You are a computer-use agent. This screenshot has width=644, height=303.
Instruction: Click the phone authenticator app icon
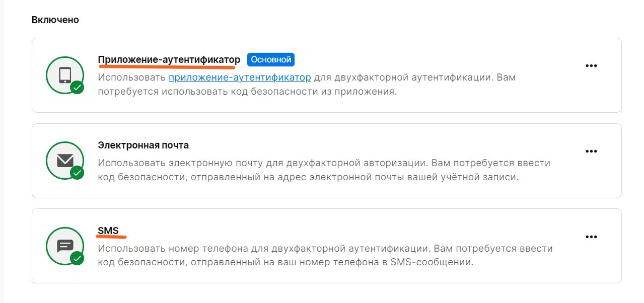[65, 75]
